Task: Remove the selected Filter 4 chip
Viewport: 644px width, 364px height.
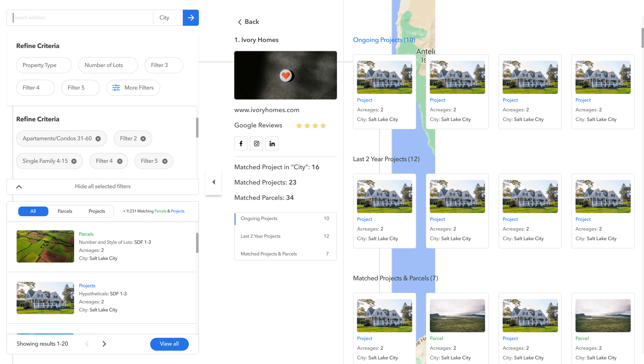Action: click(x=120, y=161)
